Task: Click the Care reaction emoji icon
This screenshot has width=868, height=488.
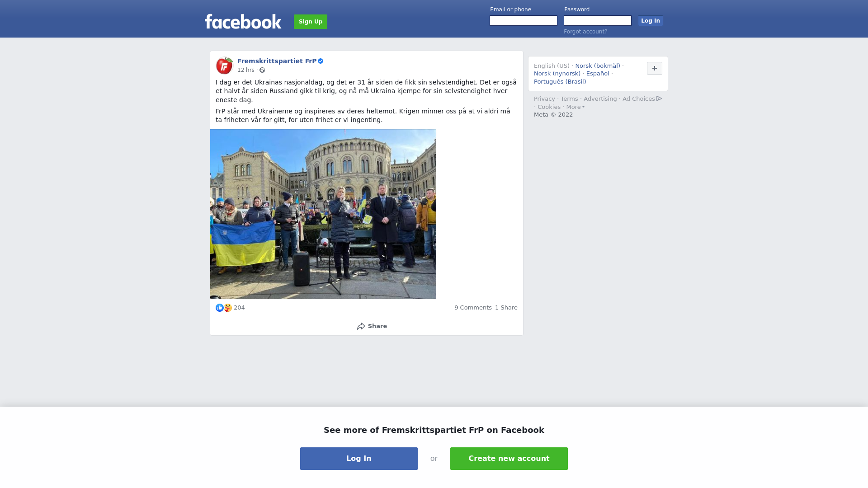Action: (228, 308)
